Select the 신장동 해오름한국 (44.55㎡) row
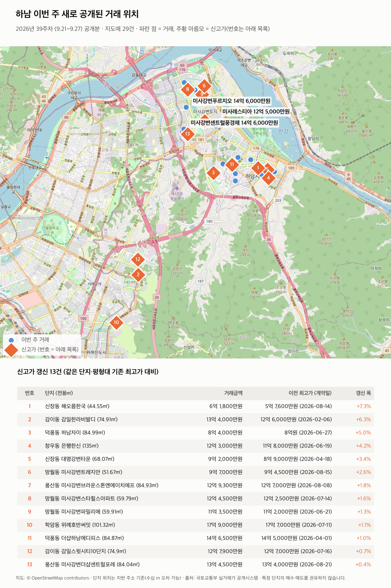The width and height of the screenshot is (391, 588). [195, 406]
